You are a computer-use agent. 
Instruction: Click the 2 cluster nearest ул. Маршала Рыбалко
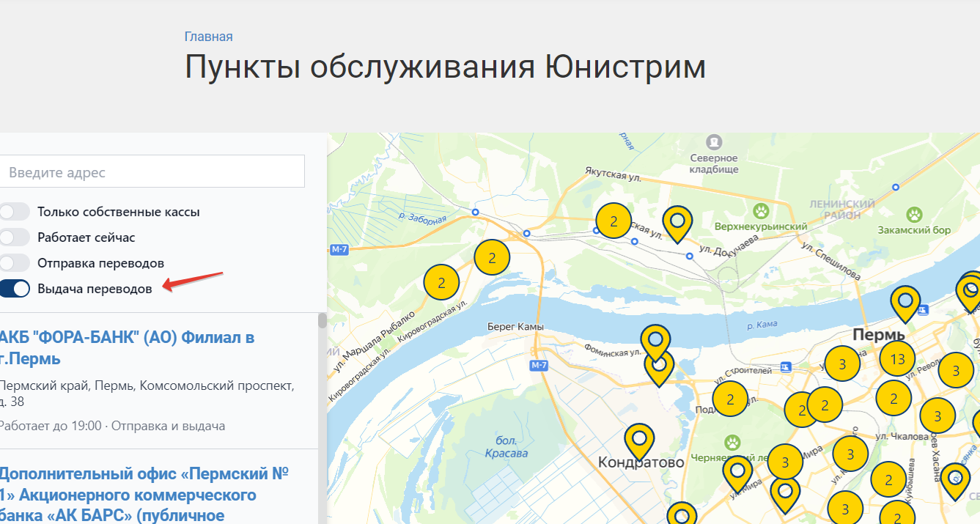pyautogui.click(x=441, y=283)
